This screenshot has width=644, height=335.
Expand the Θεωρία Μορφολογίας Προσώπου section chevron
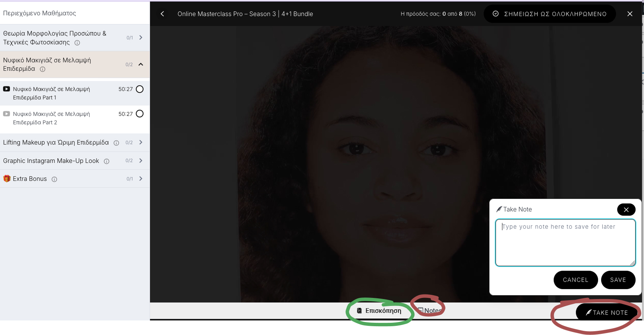point(141,37)
